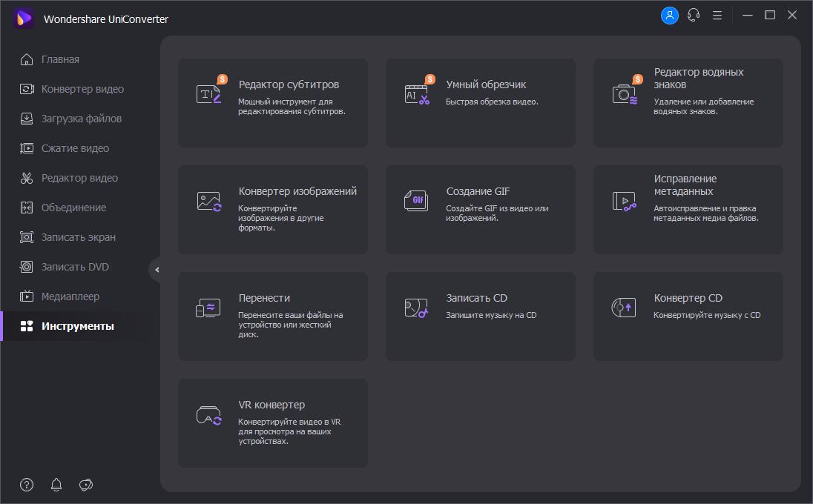The image size is (813, 504).
Task: Open the help question mark icon
Action: click(27, 485)
